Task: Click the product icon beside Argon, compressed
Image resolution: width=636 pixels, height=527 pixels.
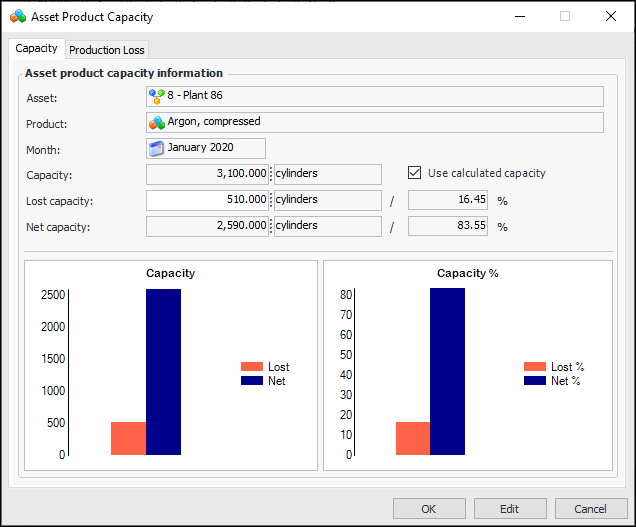Action: click(157, 122)
